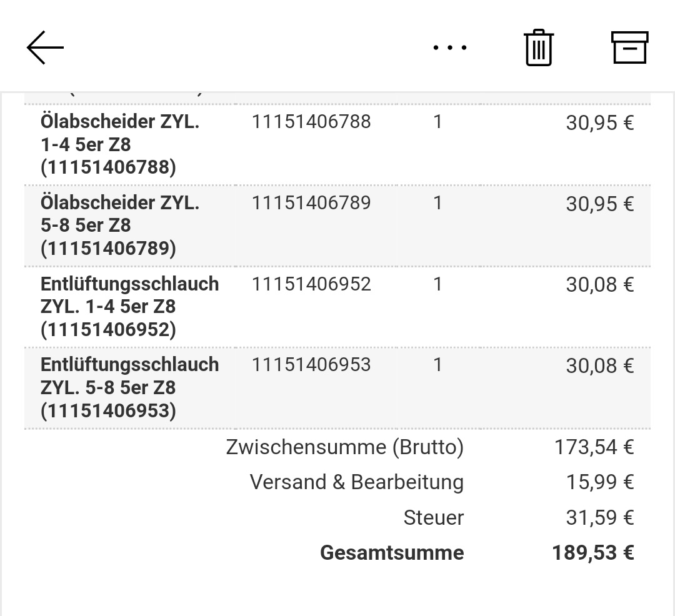Viewport: 675px width, 616px height.
Task: Tap the Steuer amount 31,59 €
Action: (x=599, y=517)
